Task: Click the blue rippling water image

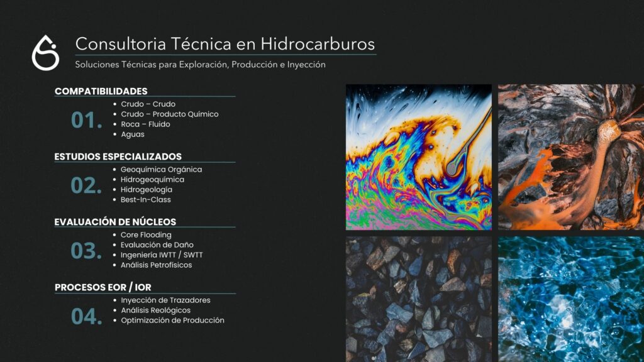Action: (x=570, y=299)
